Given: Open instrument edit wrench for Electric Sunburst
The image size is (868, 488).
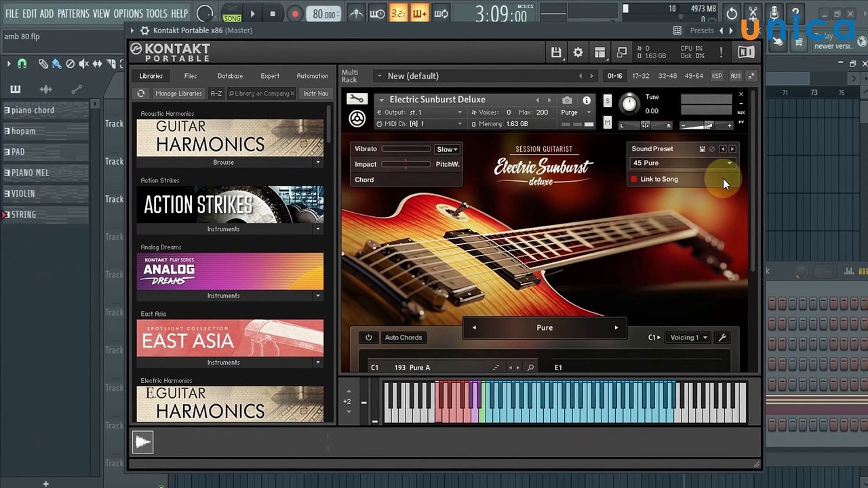Looking at the screenshot, I should (x=356, y=100).
